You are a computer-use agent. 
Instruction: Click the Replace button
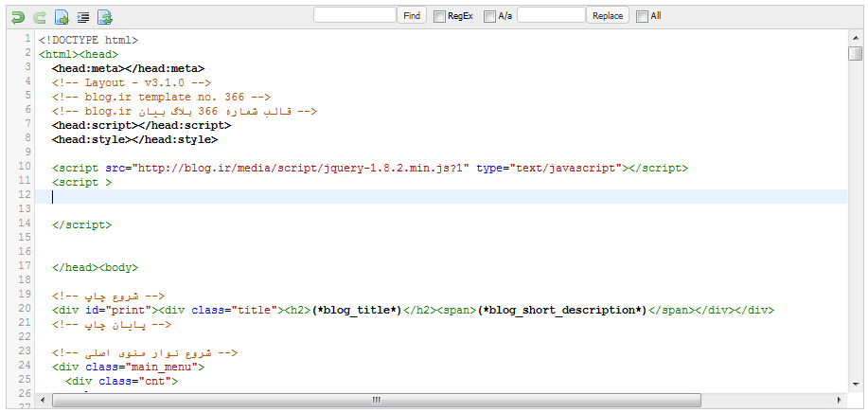[x=608, y=15]
